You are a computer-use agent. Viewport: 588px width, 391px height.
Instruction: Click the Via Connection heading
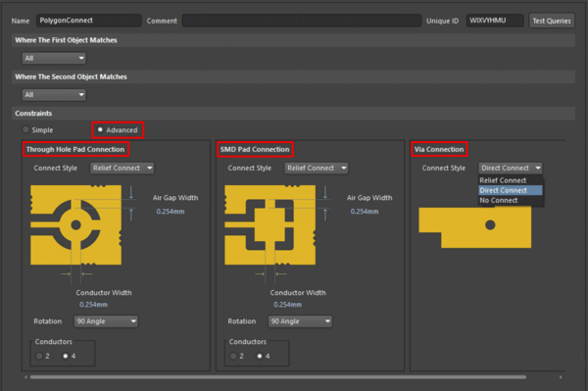point(439,149)
